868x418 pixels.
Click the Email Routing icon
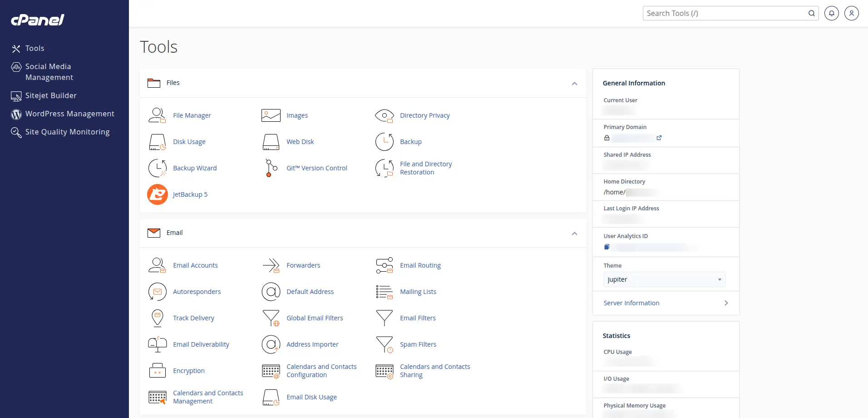(385, 265)
